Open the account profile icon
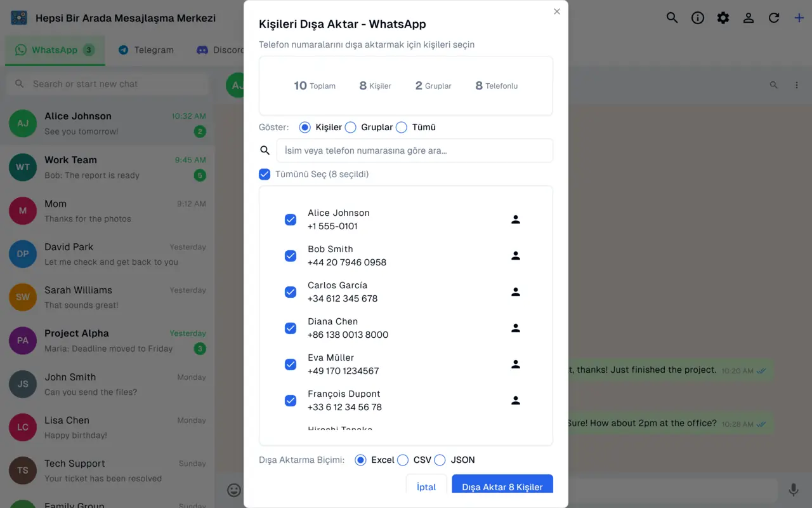Viewport: 812px width, 508px height. [749, 18]
